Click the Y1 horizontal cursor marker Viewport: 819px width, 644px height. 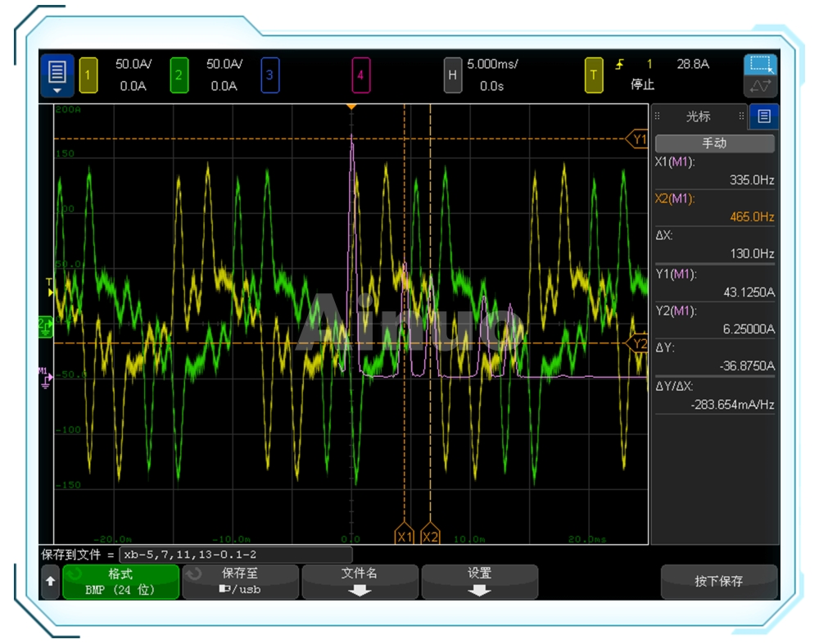(639, 139)
